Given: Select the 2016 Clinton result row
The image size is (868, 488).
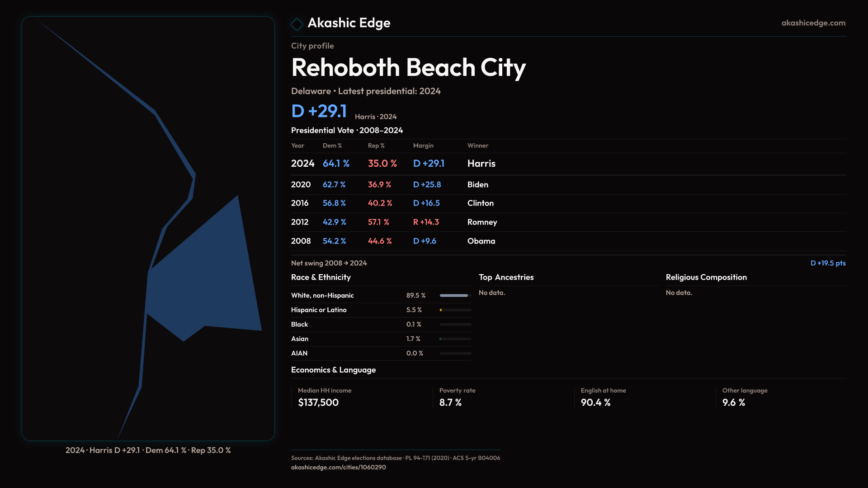Looking at the screenshot, I should click(x=393, y=203).
